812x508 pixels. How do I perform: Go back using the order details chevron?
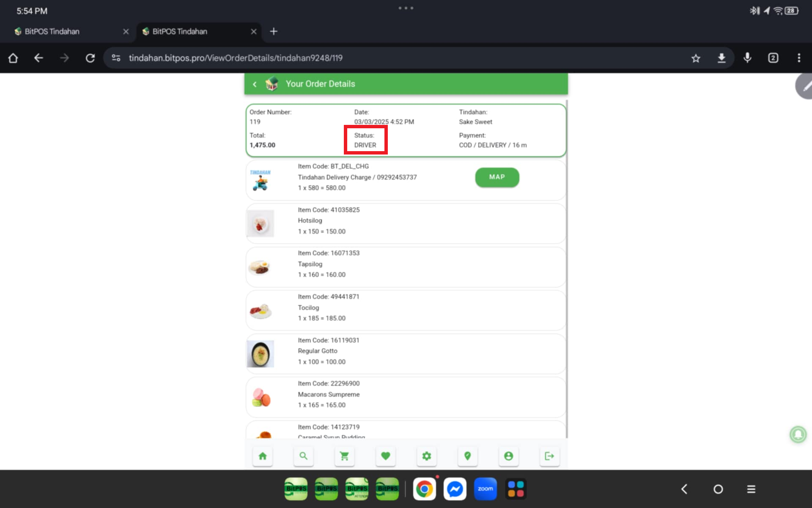[x=255, y=84]
